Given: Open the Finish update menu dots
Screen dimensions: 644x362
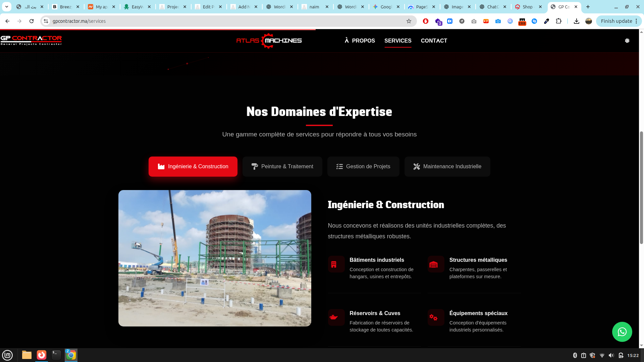Looking at the screenshot, I should (636, 21).
